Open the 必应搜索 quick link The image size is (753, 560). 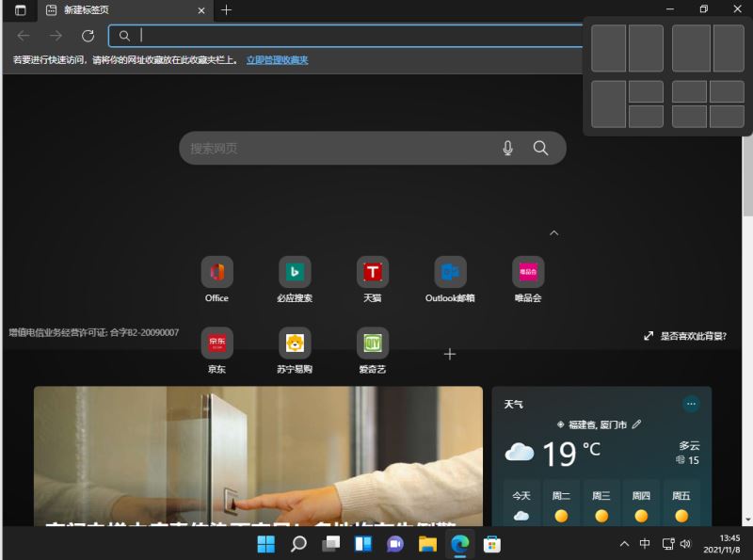[x=295, y=280]
